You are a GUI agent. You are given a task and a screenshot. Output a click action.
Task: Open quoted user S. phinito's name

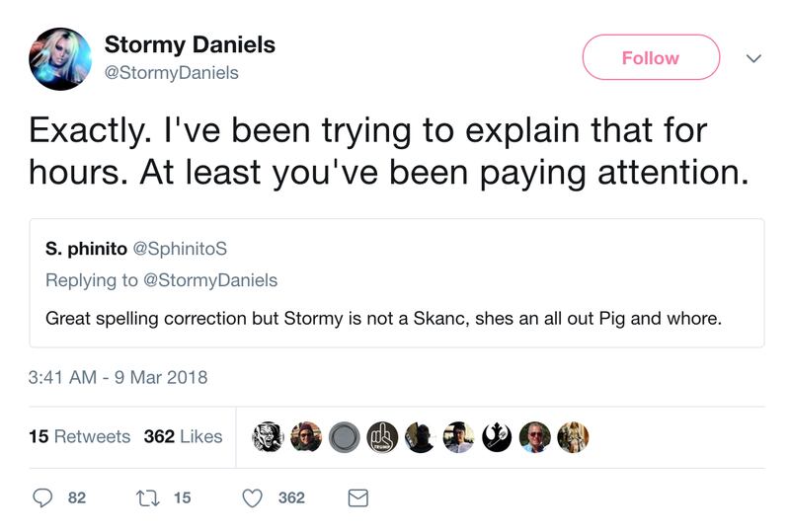86,249
